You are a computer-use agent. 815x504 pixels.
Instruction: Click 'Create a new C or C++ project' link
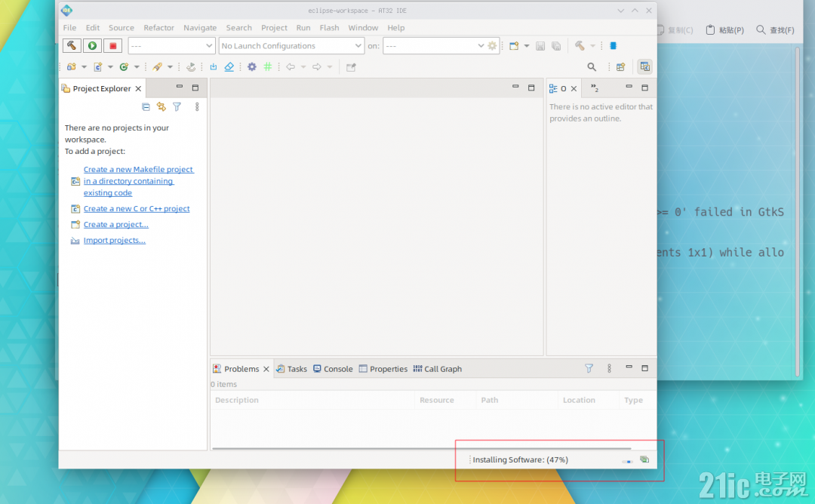[x=137, y=208]
